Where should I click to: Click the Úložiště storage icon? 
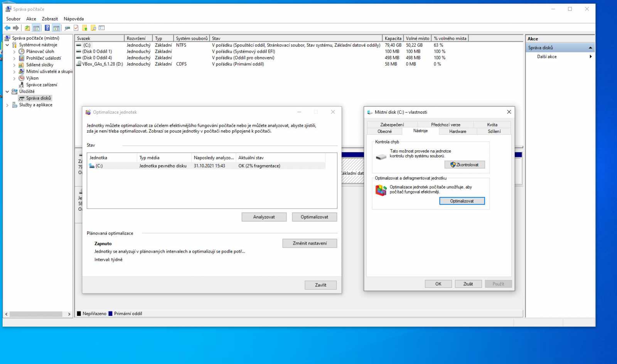click(x=15, y=91)
